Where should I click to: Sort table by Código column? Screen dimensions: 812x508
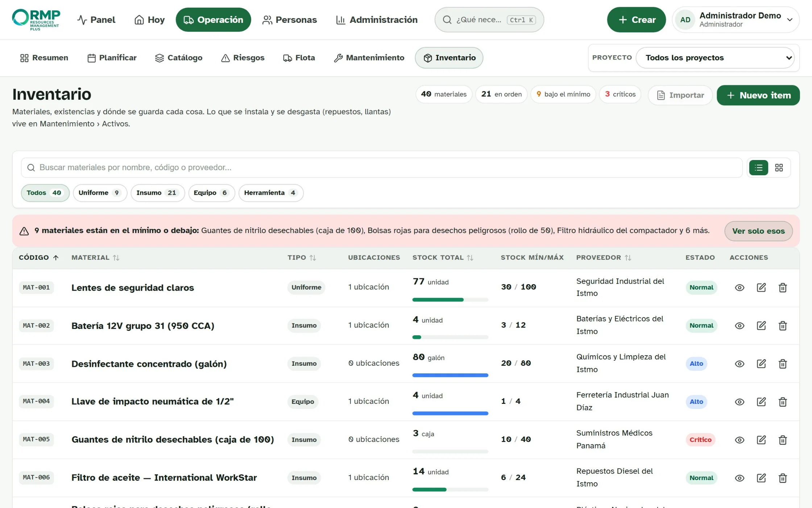click(x=39, y=258)
